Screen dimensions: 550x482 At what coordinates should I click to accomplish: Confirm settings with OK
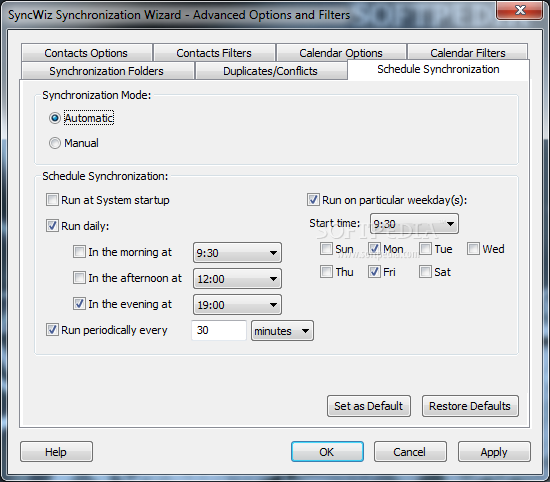click(327, 451)
